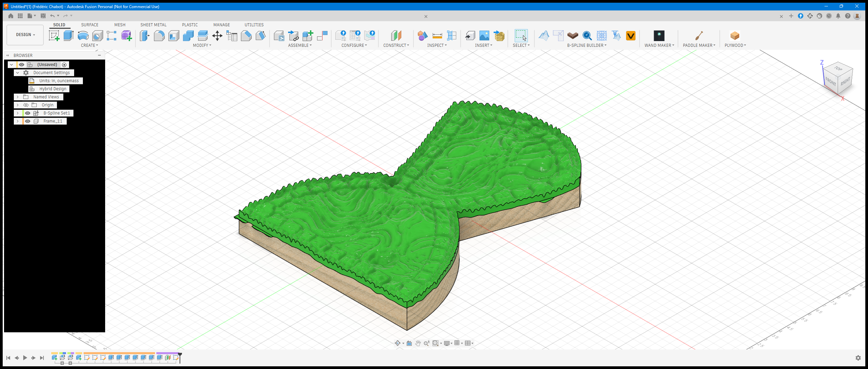Hide the B-Spline Set:1 component

pos(28,113)
